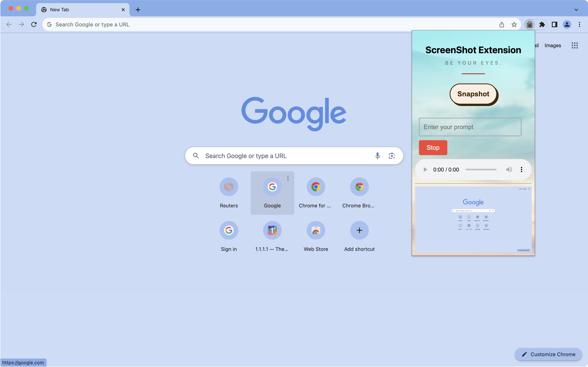Open a new tab with plus button
Screen dimensions: 588x367
pos(138,10)
